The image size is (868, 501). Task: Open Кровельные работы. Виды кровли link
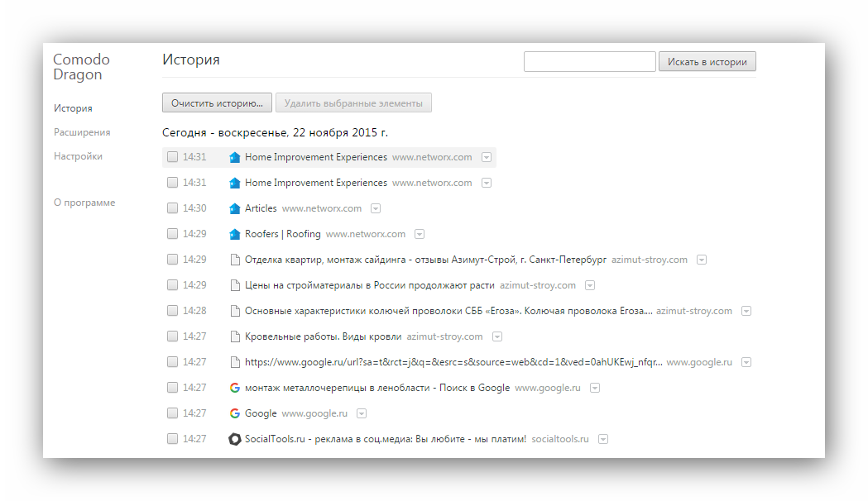click(324, 336)
